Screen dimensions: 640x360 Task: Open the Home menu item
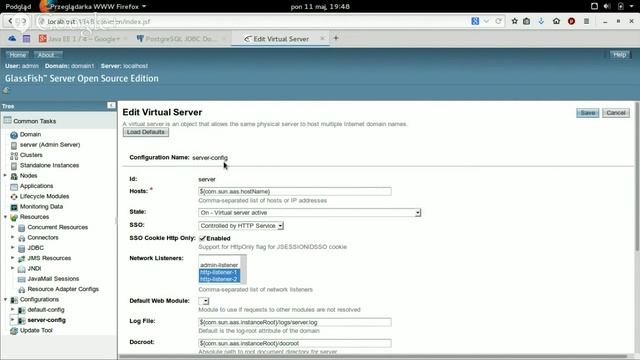coord(18,55)
